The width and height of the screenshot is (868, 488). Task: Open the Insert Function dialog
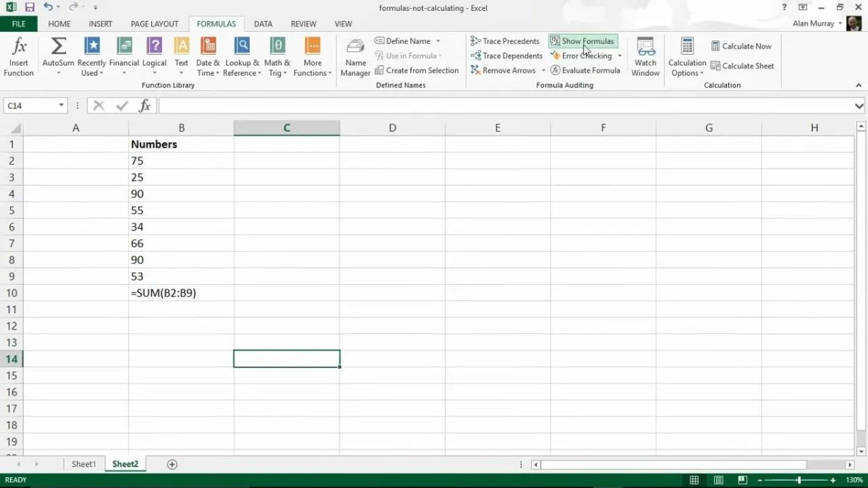click(x=19, y=56)
